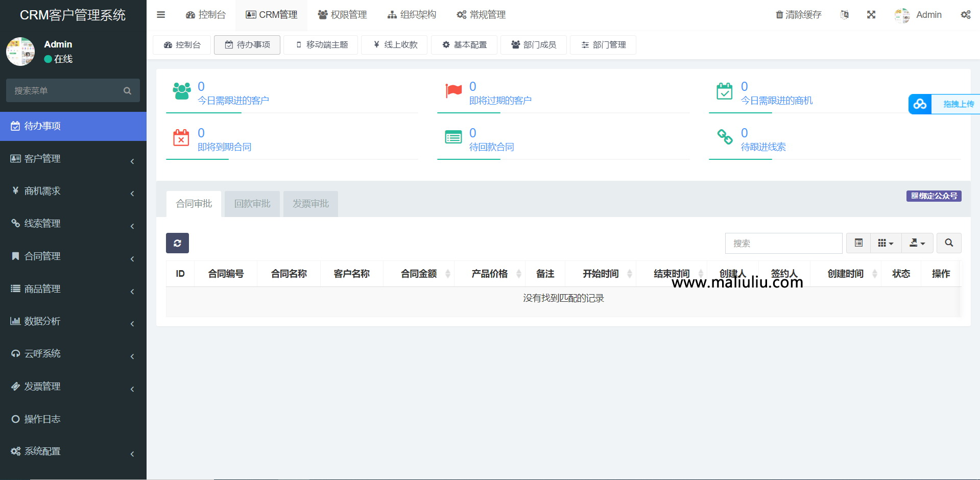
Task: Open the search magnifier icon in table toolbar
Action: [949, 243]
